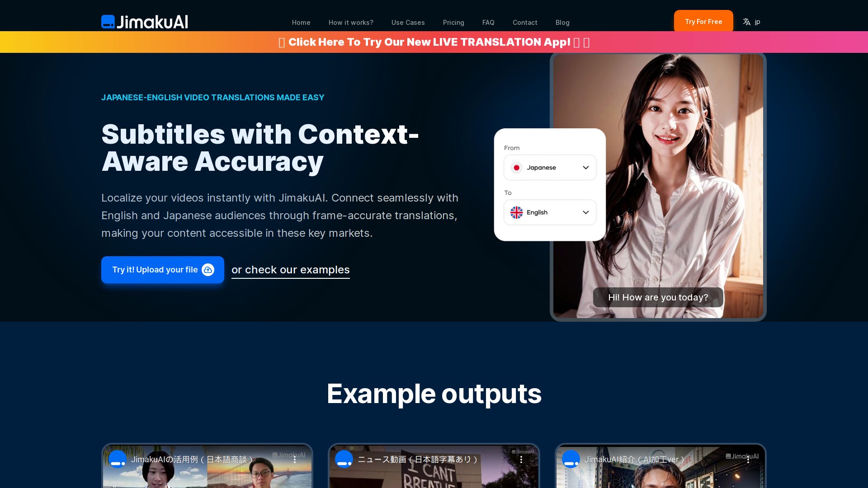
Task: Click the cloud upload icon
Action: [208, 270]
